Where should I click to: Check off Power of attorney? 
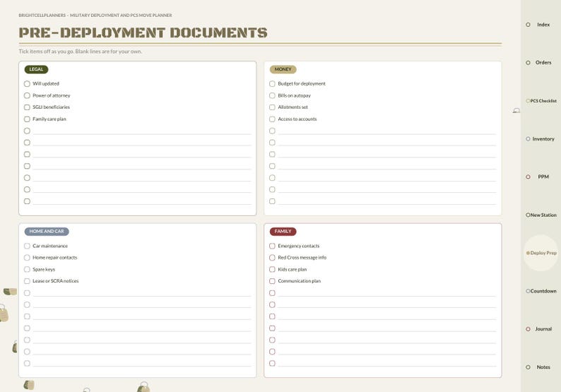pyautogui.click(x=27, y=95)
